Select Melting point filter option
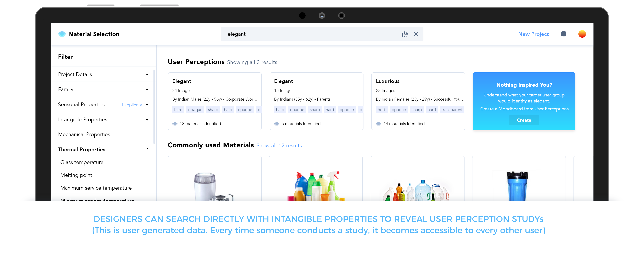 [x=76, y=175]
